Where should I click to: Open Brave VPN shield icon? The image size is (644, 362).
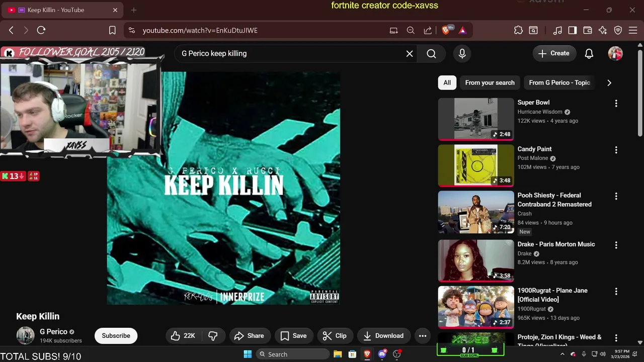pos(618,30)
